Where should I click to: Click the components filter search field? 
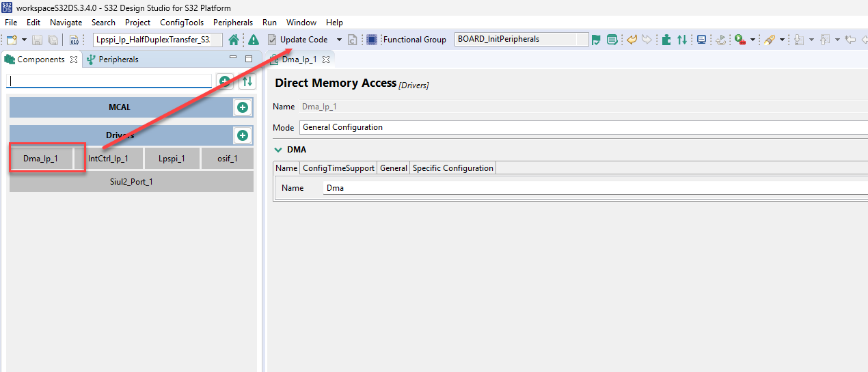pos(109,81)
